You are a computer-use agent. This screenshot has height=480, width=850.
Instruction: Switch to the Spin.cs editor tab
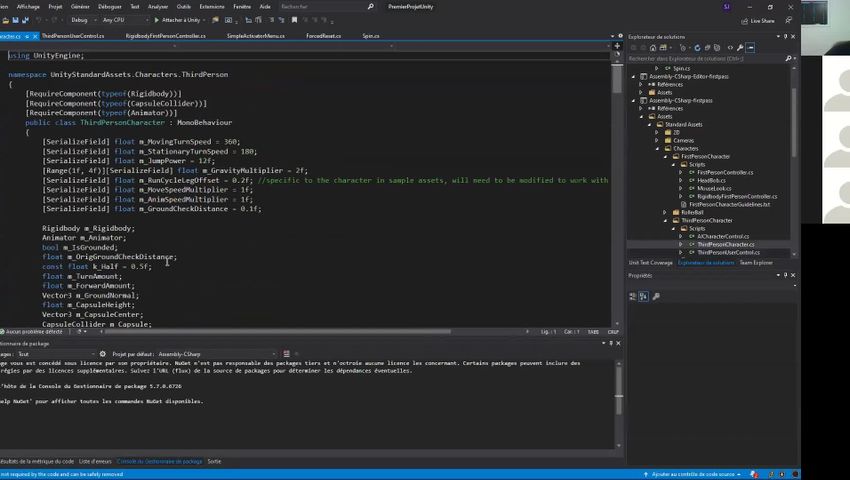[x=371, y=36]
